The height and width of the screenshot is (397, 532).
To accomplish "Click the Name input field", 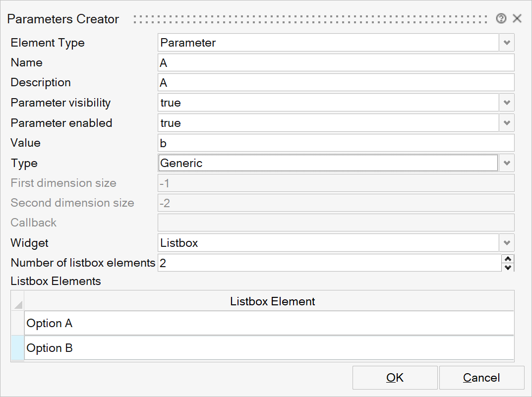I will [x=336, y=63].
